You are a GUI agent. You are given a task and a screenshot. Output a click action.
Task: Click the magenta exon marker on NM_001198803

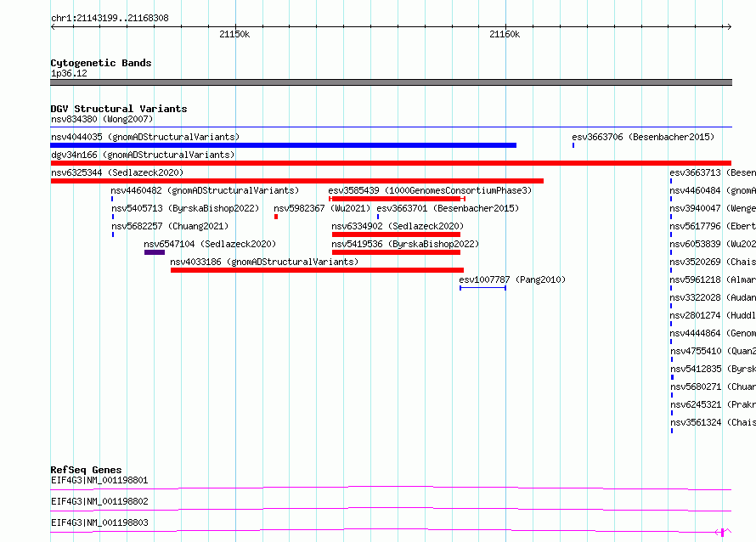tap(722, 533)
